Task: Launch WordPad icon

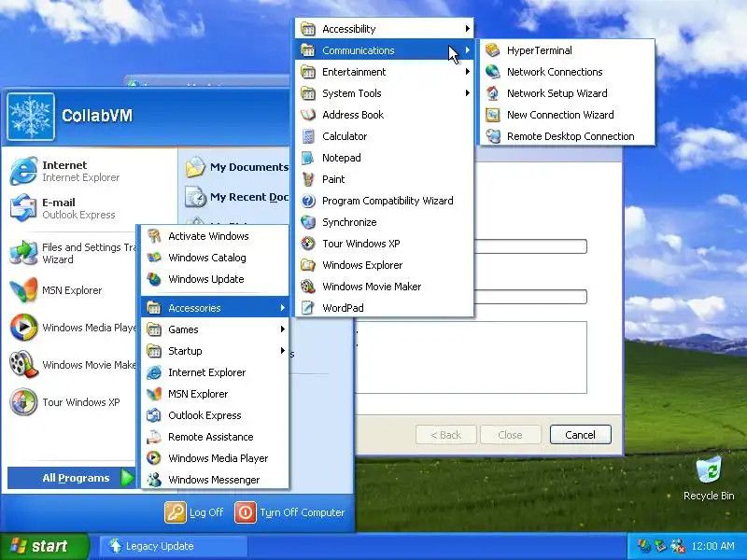Action: 308,308
